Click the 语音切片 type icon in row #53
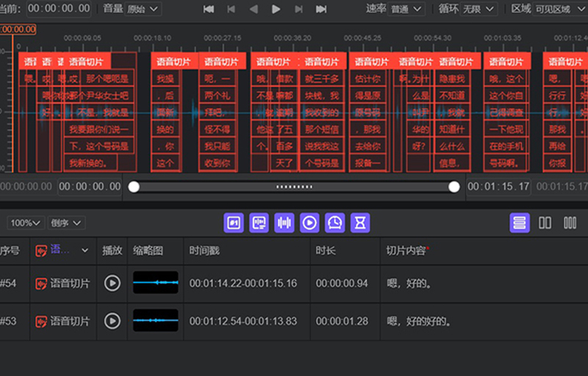588x376 pixels. coord(41,322)
